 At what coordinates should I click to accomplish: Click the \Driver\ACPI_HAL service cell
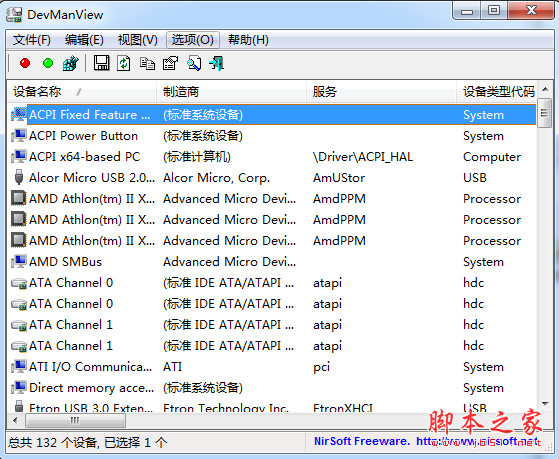363,157
